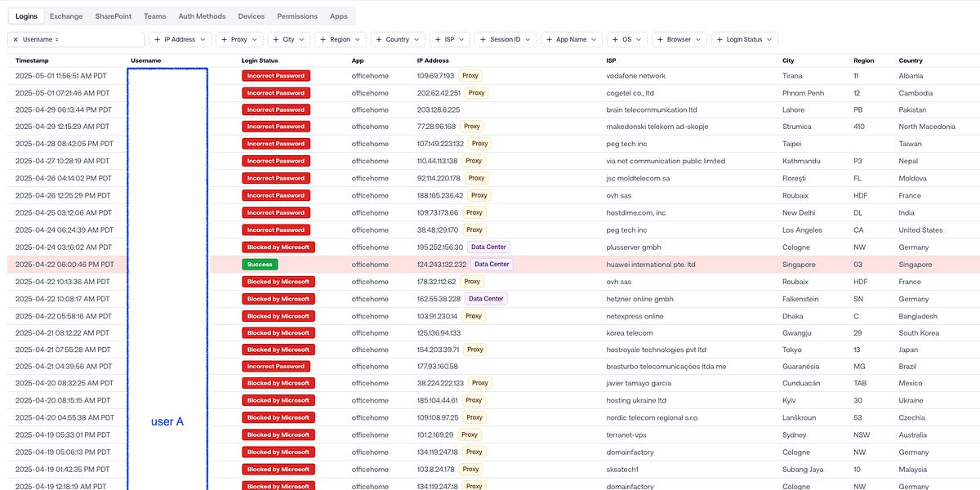Click the Proxy tag next to 109.69.7.193
The height and width of the screenshot is (490, 980).
[x=470, y=76]
